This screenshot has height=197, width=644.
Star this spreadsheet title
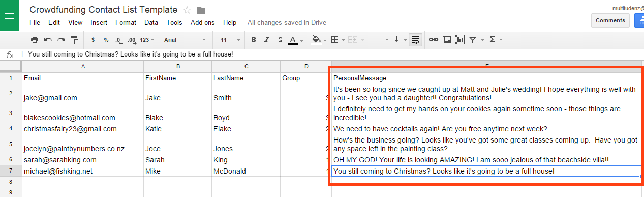tap(187, 10)
